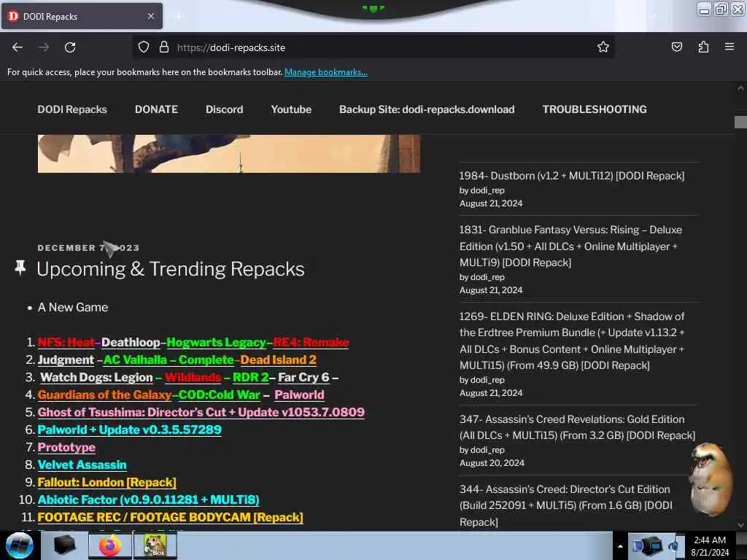Open AC Valhalla – Complete link
The image size is (747, 560).
pos(169,360)
